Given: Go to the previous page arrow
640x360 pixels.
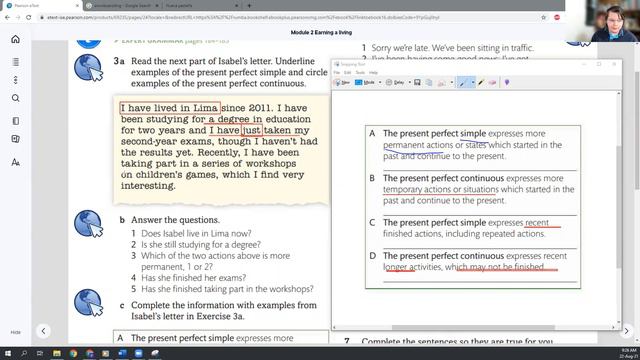Looking at the screenshot, I should (43, 331).
